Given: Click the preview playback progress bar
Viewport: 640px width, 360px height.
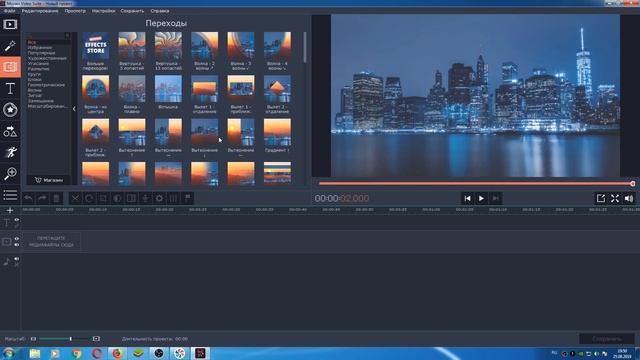Looking at the screenshot, I should (476, 184).
